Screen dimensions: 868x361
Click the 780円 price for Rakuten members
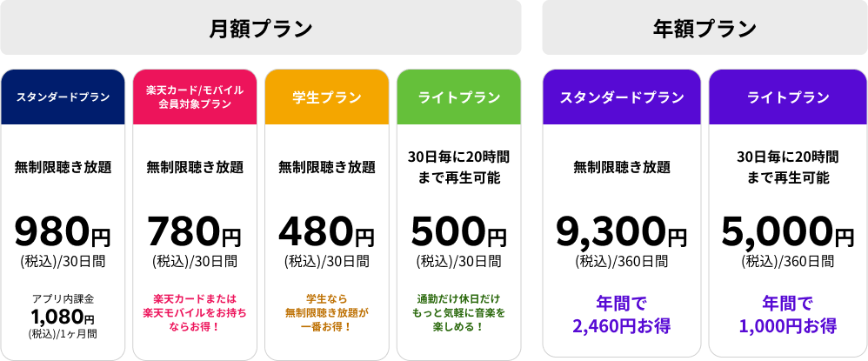pos(195,232)
